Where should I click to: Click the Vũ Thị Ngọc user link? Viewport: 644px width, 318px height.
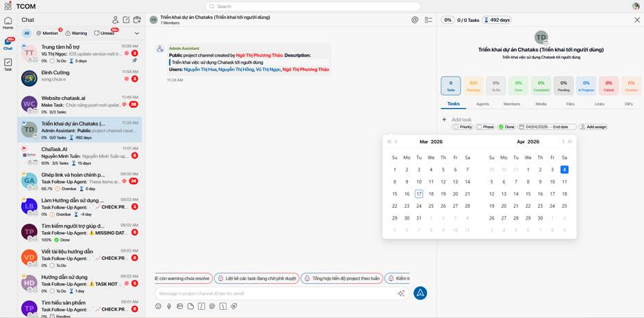tap(268, 70)
